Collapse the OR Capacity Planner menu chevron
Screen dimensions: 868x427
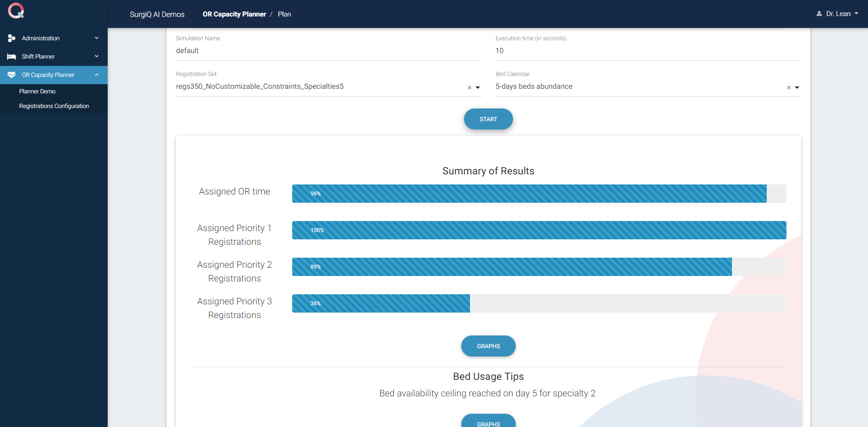click(x=97, y=75)
